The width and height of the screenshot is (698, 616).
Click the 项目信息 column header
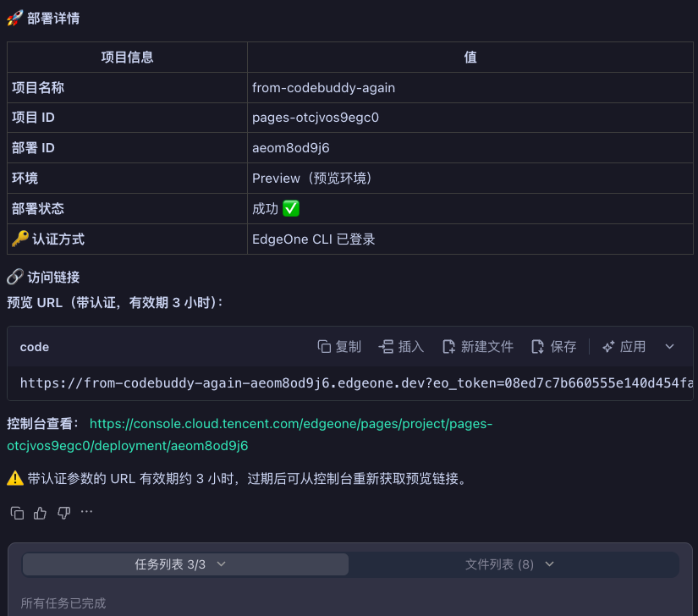127,57
